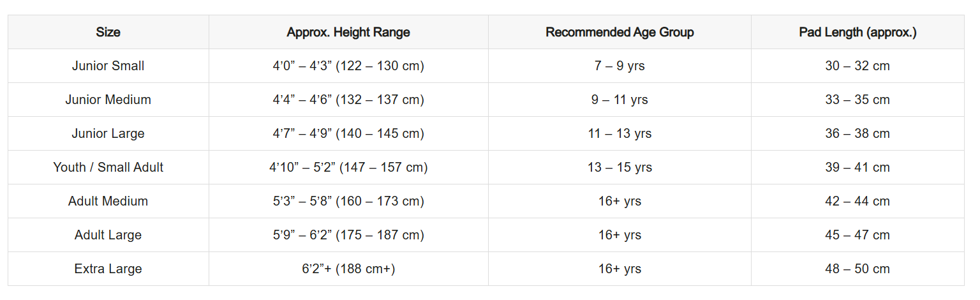Click the 122 – 130 cm height cell
This screenshot has width=980, height=300.
pyautogui.click(x=348, y=66)
